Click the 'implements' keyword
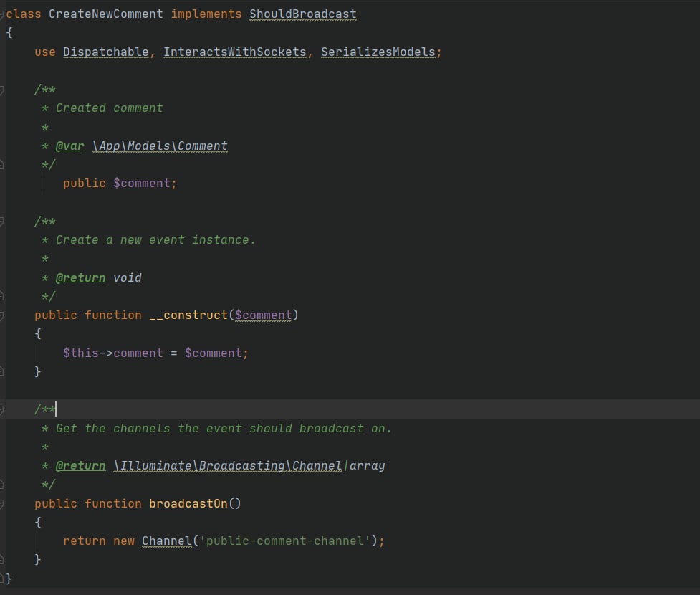 (x=206, y=14)
